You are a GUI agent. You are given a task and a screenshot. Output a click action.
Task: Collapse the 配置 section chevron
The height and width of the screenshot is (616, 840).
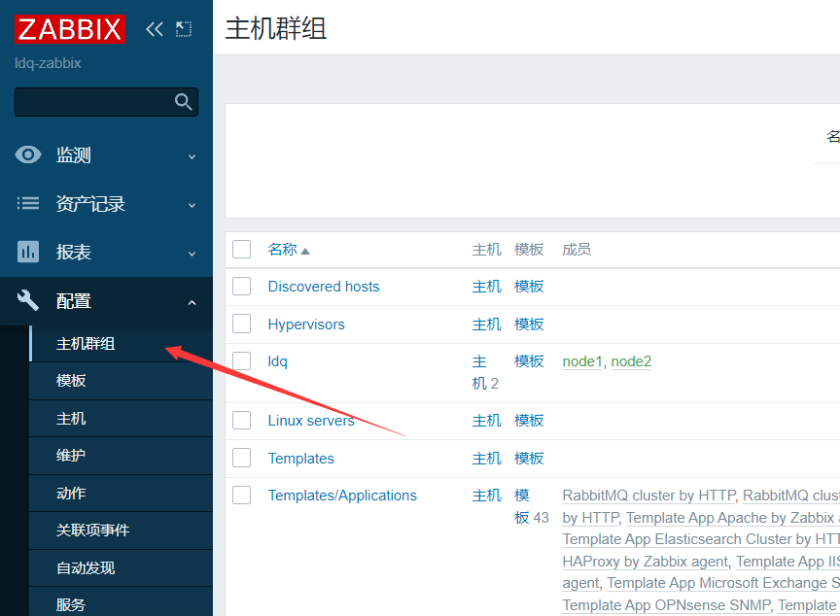[192, 302]
